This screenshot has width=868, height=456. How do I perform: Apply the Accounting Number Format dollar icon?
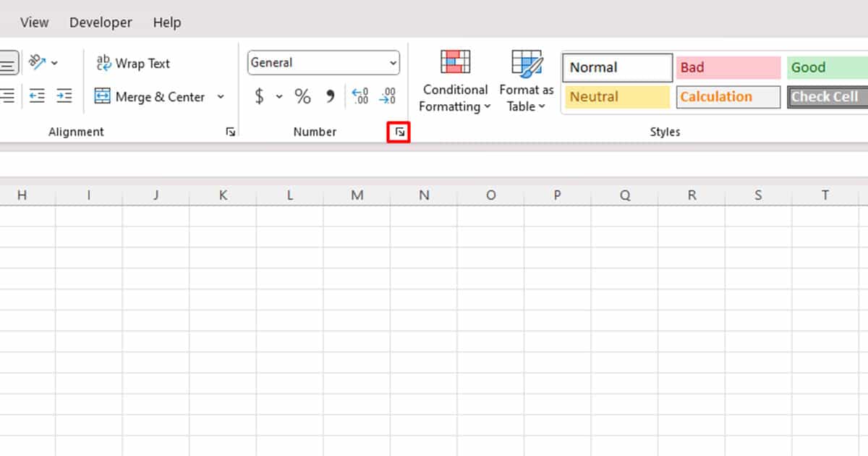[x=260, y=95]
